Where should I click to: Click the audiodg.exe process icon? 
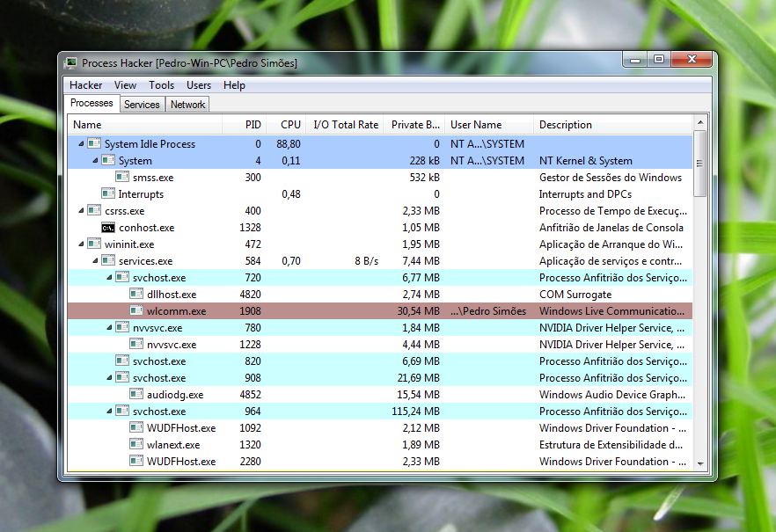136,394
